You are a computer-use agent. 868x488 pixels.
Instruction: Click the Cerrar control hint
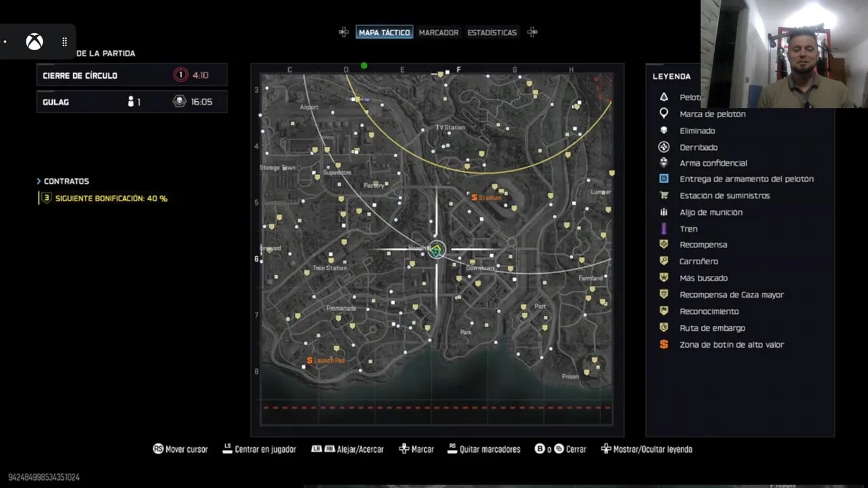[x=561, y=449]
